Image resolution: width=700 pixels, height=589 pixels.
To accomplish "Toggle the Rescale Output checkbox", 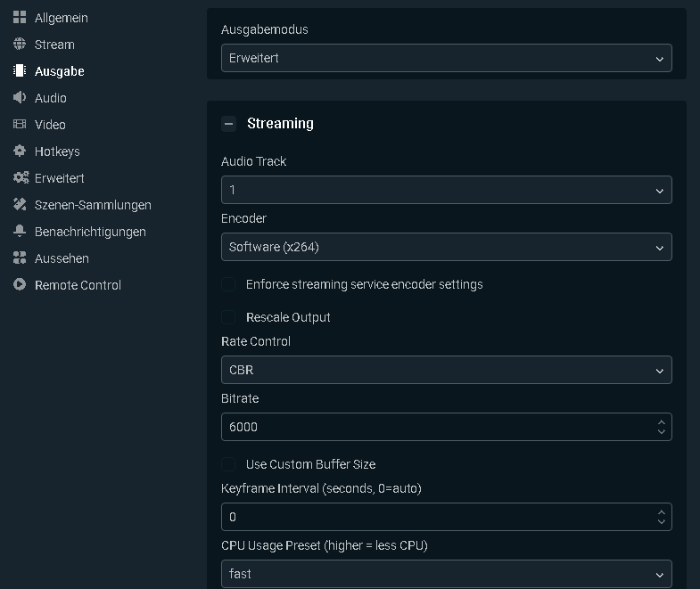I will tap(229, 317).
